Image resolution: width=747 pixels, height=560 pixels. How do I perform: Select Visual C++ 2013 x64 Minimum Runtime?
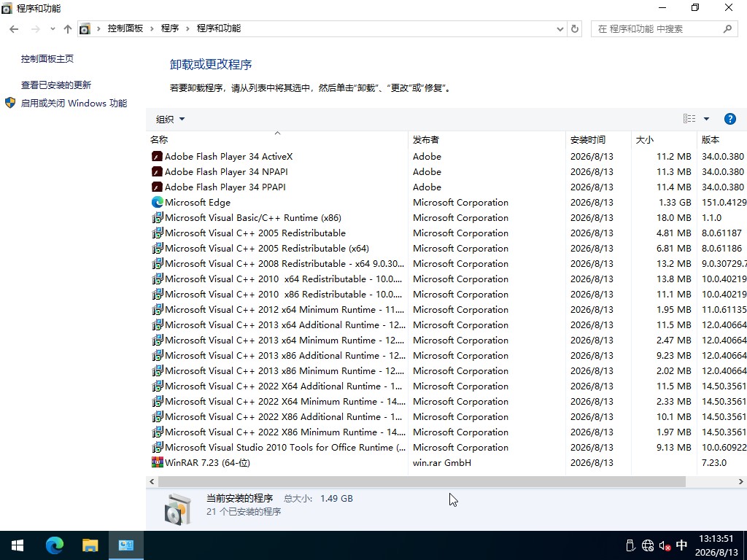tap(446, 340)
